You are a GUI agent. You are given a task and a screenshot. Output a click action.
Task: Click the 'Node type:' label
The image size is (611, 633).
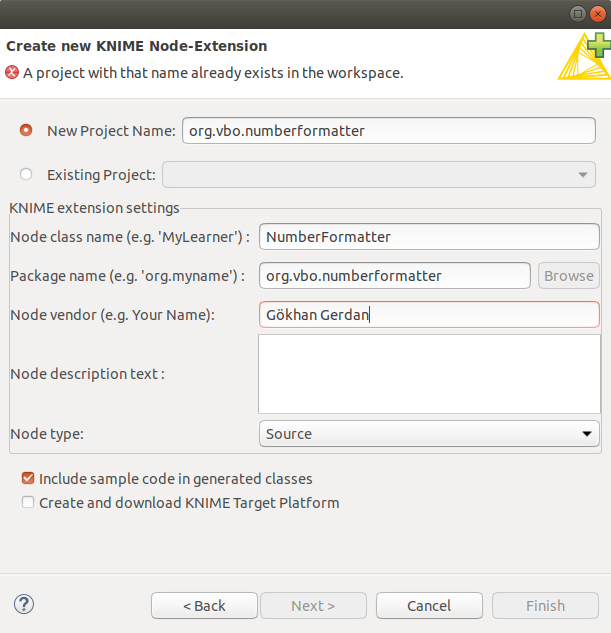tap(47, 434)
